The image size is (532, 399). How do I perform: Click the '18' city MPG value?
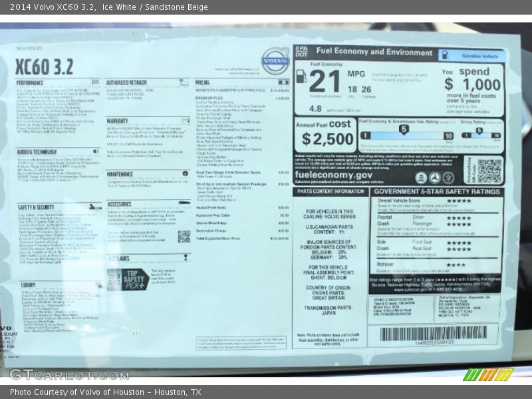coord(352,90)
